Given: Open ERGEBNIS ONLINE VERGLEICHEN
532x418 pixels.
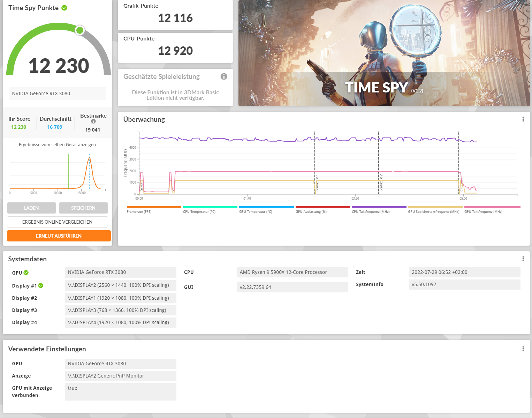Looking at the screenshot, I should tap(57, 222).
